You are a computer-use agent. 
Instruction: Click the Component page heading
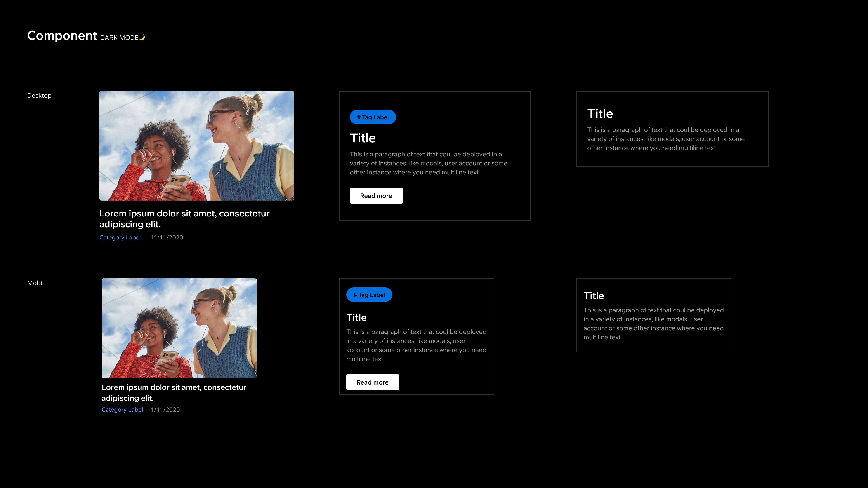(62, 36)
